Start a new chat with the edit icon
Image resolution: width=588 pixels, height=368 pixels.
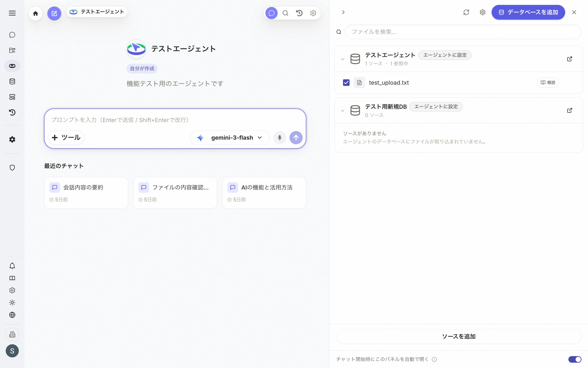[x=54, y=13]
